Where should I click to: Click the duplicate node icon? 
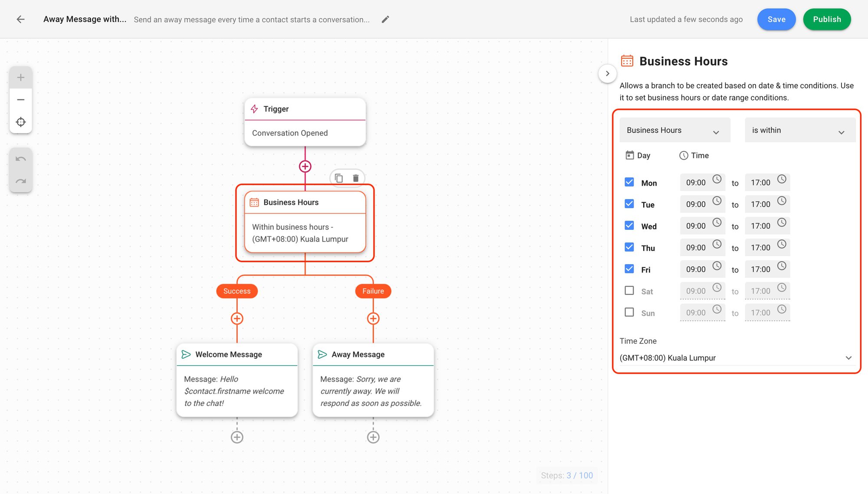tap(339, 177)
